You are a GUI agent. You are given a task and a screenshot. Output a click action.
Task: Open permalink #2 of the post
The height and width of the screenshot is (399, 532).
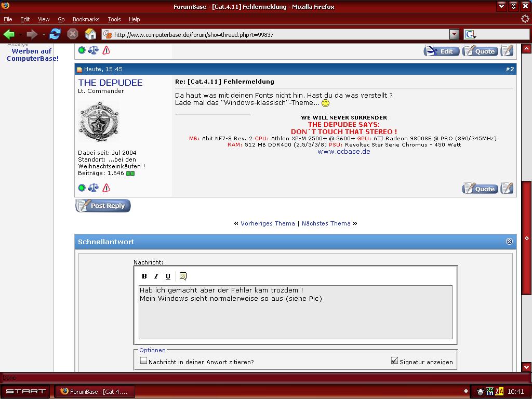coord(510,69)
